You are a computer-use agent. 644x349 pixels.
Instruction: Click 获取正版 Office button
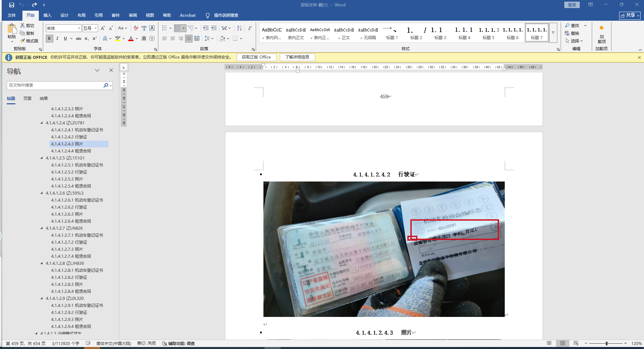[x=256, y=57]
